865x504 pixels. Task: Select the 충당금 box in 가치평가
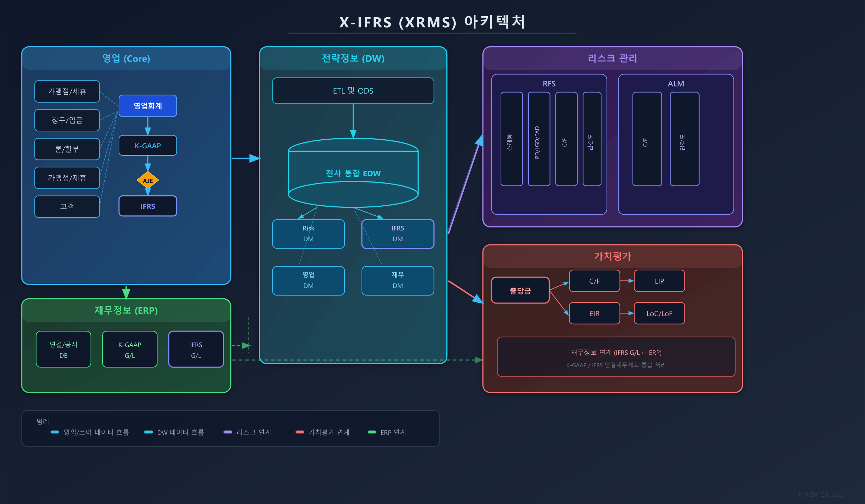(x=520, y=290)
